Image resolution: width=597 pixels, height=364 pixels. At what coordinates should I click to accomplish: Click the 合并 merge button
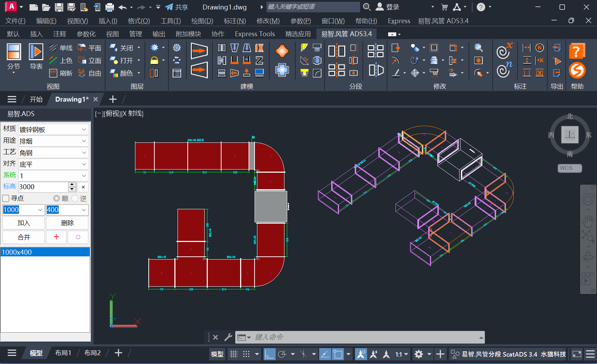[x=24, y=237]
